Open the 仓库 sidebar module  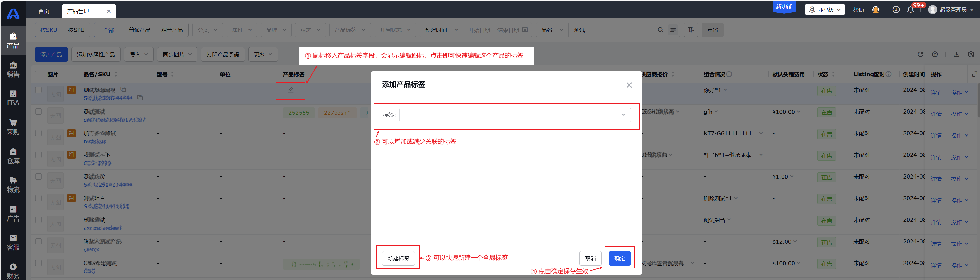[13, 156]
